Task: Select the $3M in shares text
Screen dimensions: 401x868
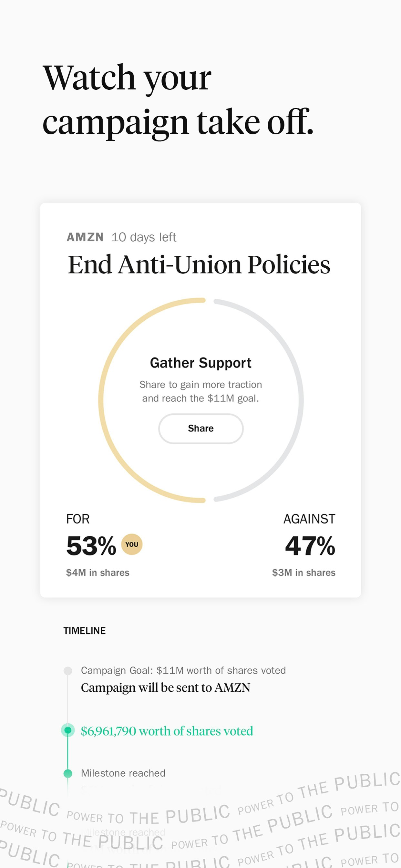Action: click(x=303, y=573)
